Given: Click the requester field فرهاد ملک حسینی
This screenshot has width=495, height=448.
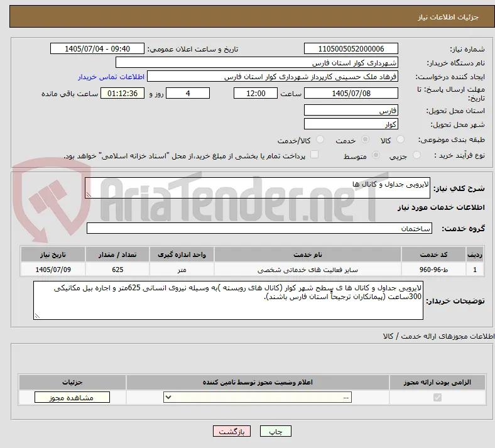Looking at the screenshot, I should (x=273, y=77).
